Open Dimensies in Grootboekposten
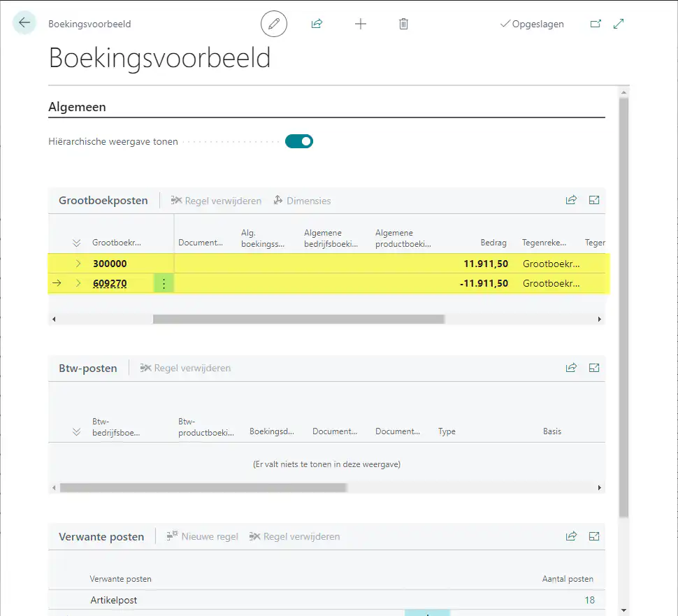Screen dimensions: 678x616 point(302,201)
